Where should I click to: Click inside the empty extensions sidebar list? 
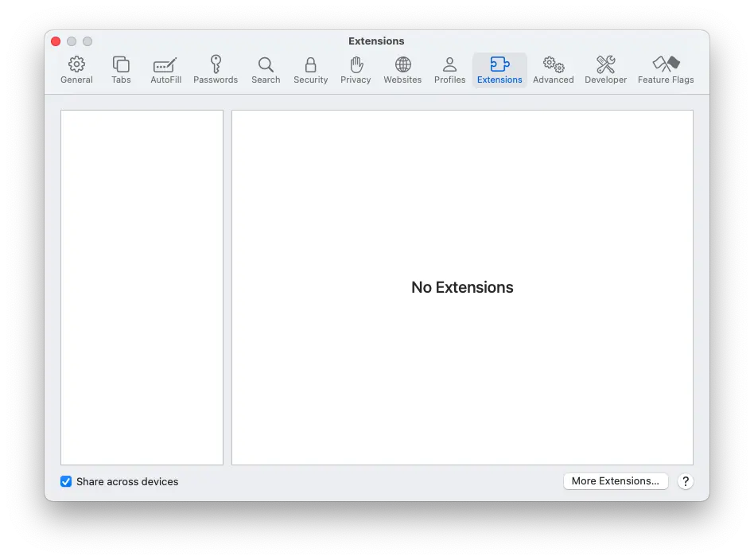click(x=142, y=286)
